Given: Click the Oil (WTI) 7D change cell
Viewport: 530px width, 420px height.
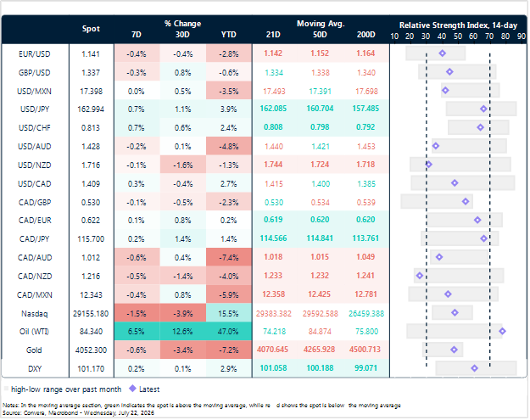Looking at the screenshot, I should (x=137, y=332).
